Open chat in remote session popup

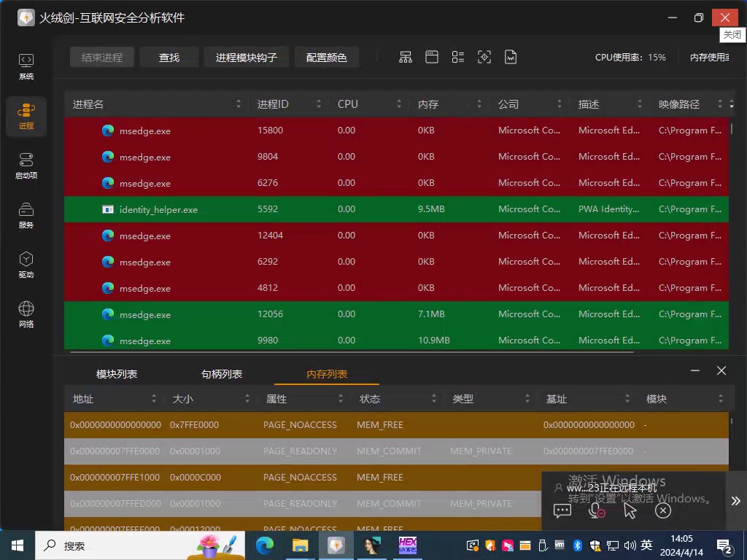[x=562, y=511]
